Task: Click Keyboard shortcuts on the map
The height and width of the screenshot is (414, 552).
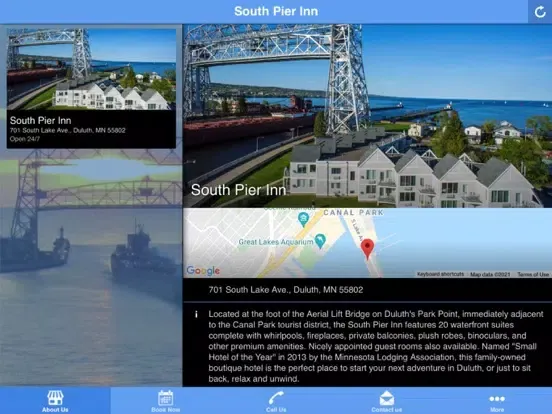Action: coord(440,274)
